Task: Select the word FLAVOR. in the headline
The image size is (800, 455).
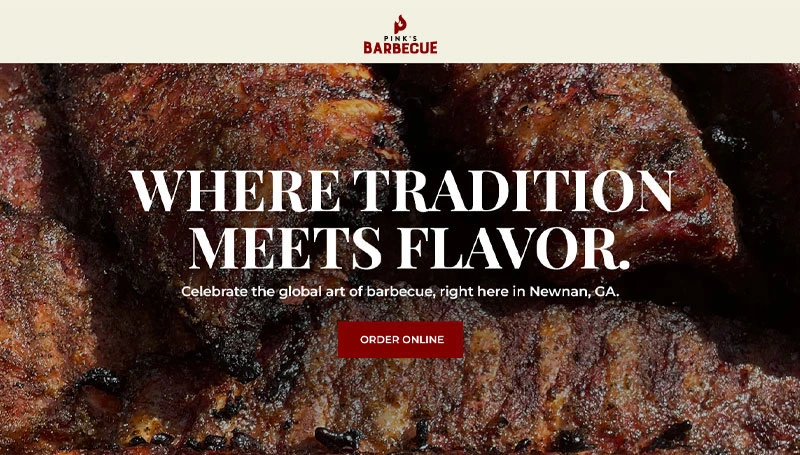Action: pos(514,248)
